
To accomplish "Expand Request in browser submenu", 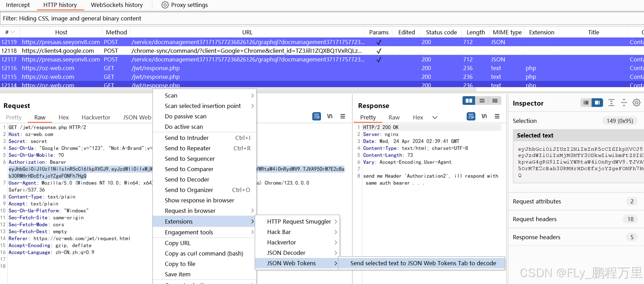I will [252, 211].
